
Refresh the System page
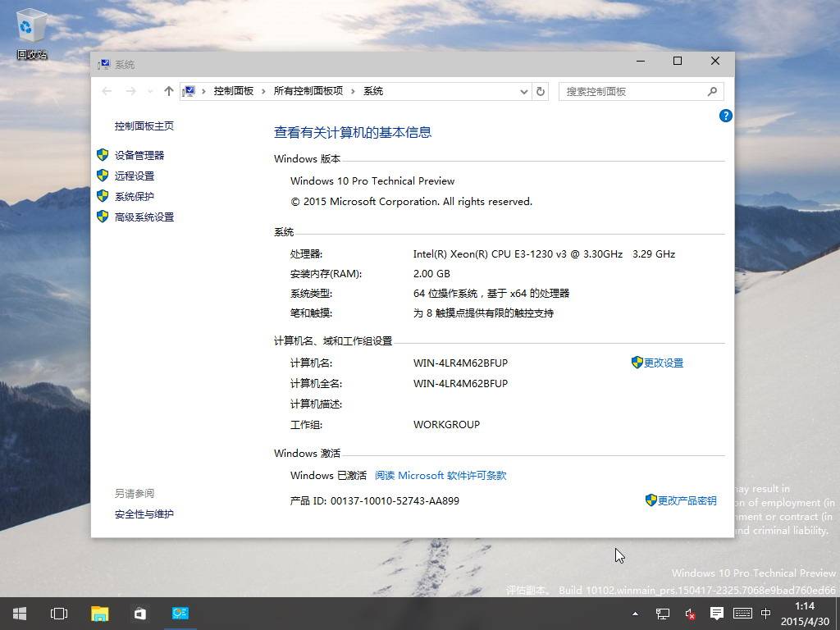pos(541,92)
